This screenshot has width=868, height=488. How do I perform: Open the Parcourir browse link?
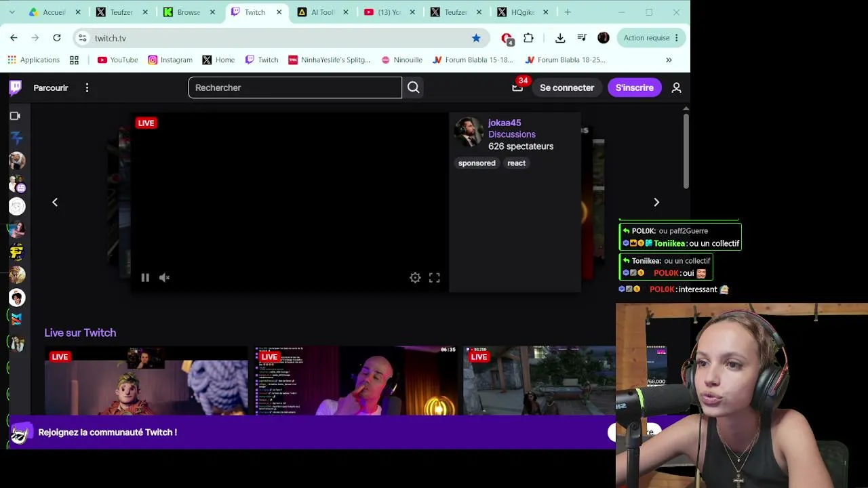click(x=51, y=87)
